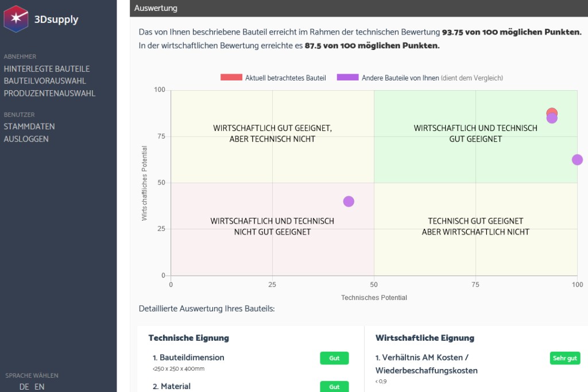Click the red legend color swatch
Screen dimensions: 588x392
(x=231, y=78)
